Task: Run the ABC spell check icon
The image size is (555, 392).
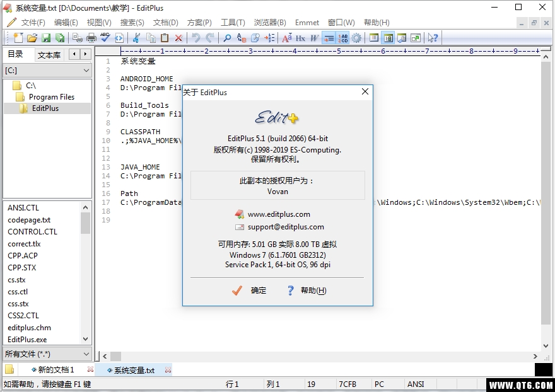Action: (105, 38)
